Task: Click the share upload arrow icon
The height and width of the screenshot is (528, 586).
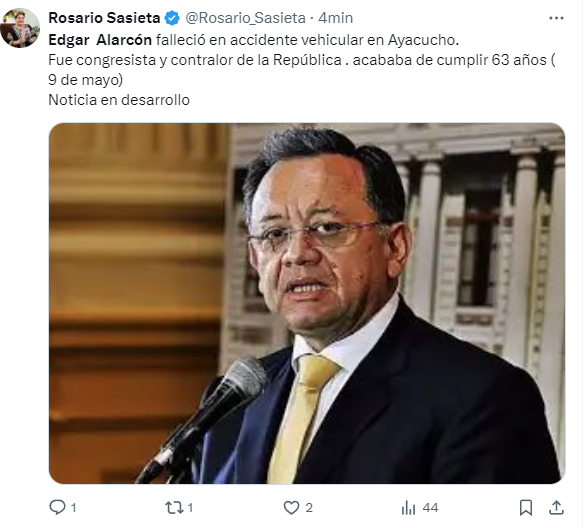Action: pos(556,507)
